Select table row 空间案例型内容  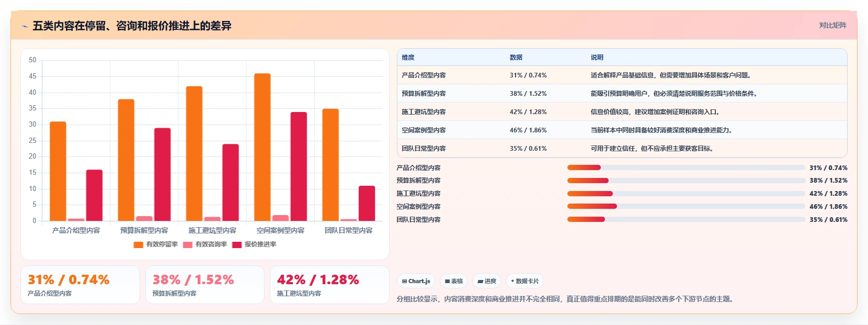point(622,130)
